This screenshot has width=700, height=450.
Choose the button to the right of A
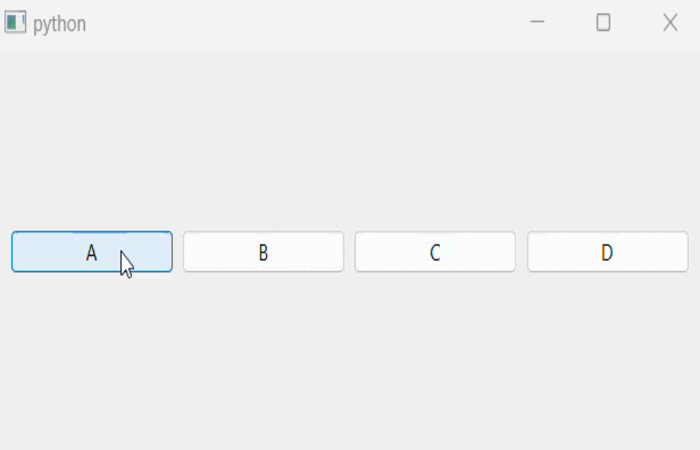coord(263,252)
